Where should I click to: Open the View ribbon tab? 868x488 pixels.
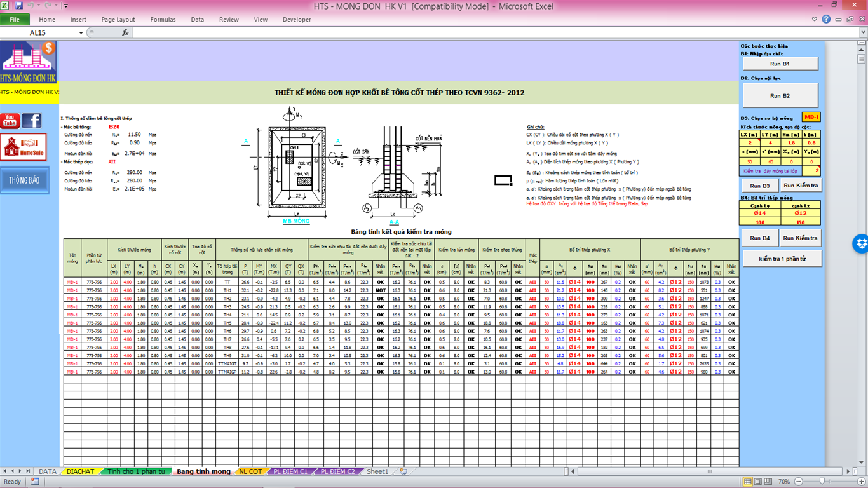click(261, 20)
